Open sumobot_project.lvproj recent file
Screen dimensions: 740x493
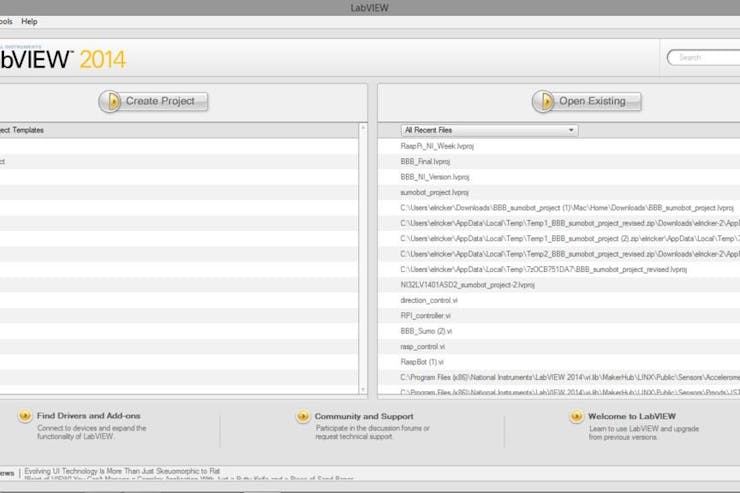[x=434, y=192]
